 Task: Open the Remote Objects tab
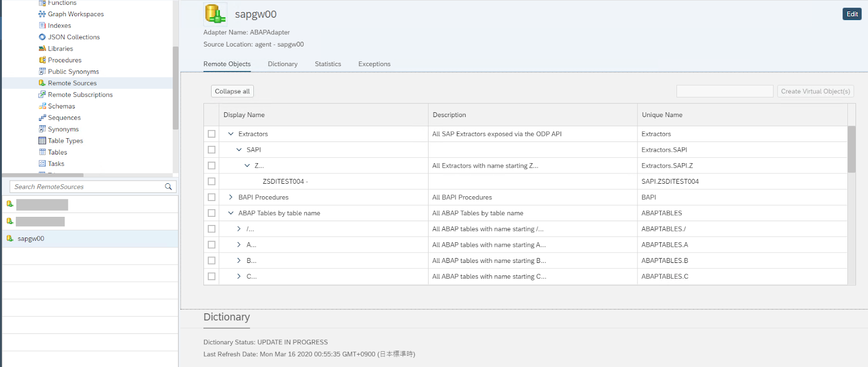227,64
